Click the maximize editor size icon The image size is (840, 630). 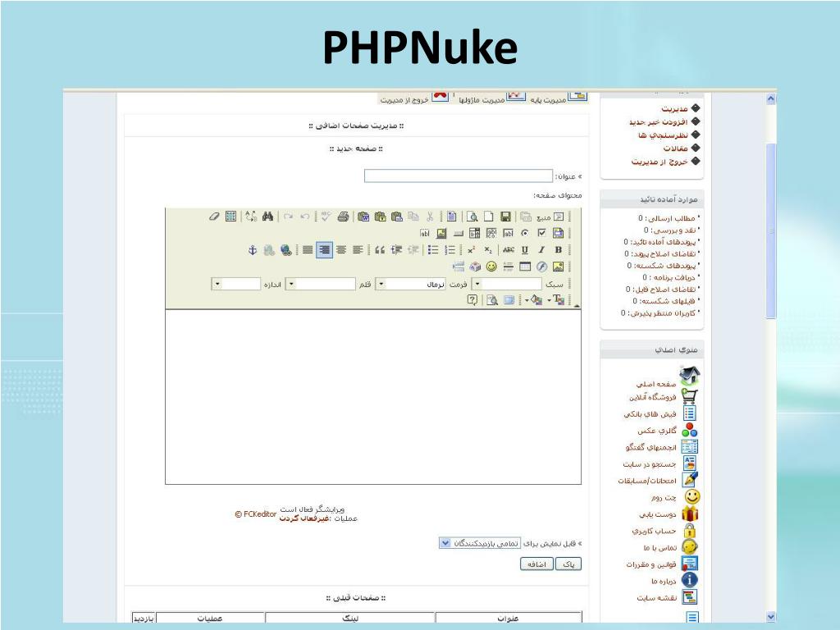(509, 300)
